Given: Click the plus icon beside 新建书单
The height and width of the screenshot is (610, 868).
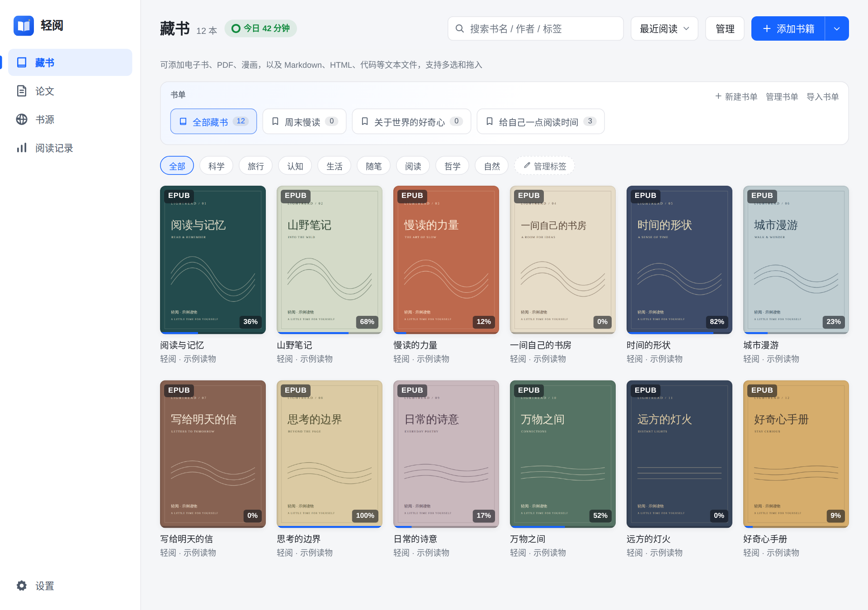Looking at the screenshot, I should [x=718, y=96].
